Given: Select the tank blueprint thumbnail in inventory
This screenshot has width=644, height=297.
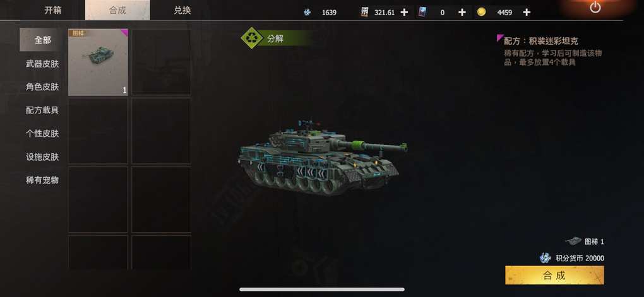Looking at the screenshot, I should click(x=98, y=62).
